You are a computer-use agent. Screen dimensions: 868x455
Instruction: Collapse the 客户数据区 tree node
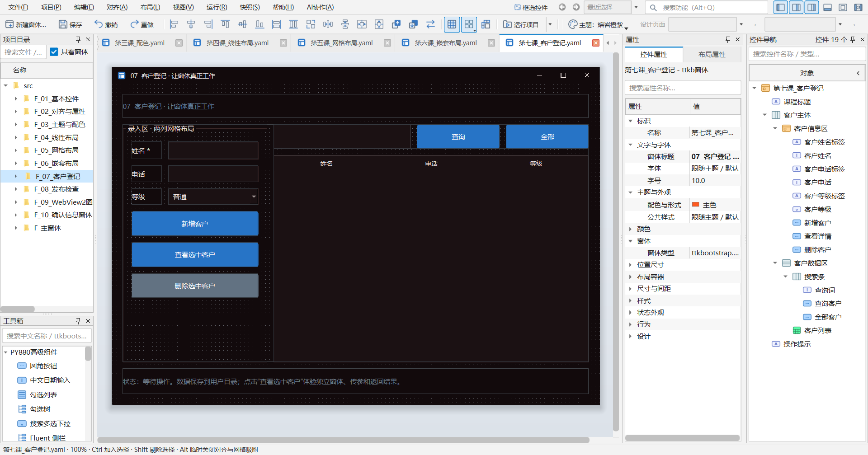(x=775, y=263)
